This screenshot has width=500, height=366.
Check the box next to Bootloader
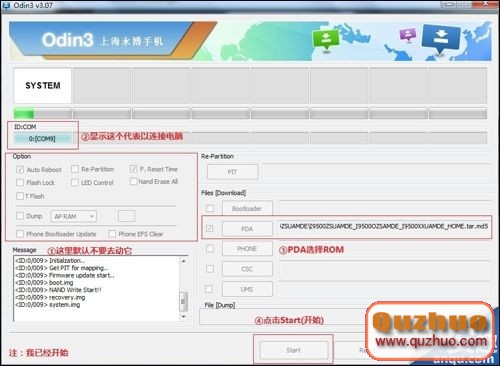(x=210, y=208)
